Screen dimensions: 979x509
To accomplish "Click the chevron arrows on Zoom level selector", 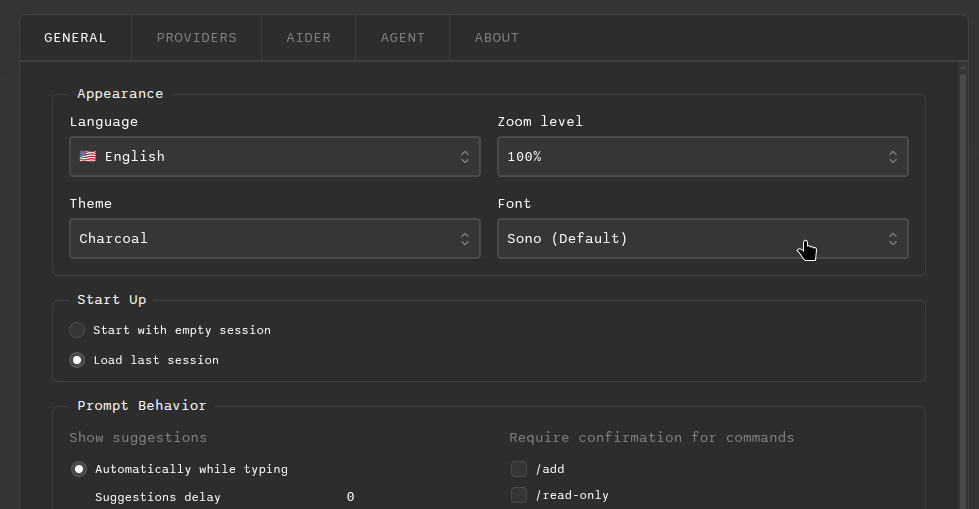I will (x=893, y=157).
